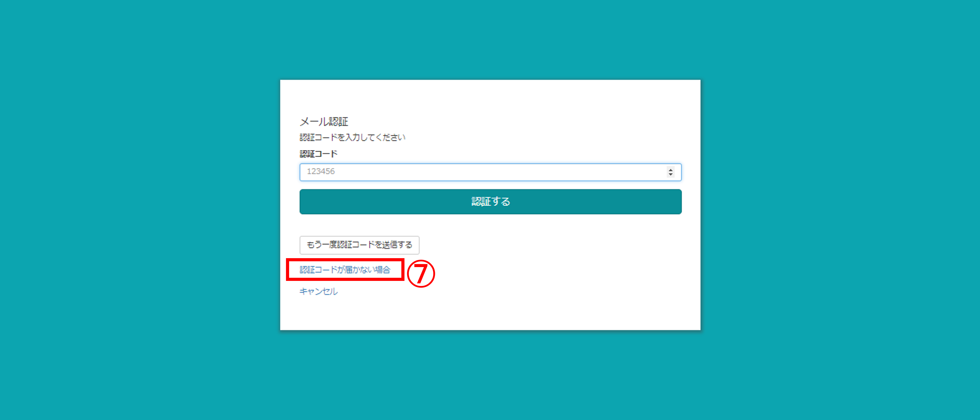Click the 認証する button
Viewport: 980px width, 420px height.
490,202
